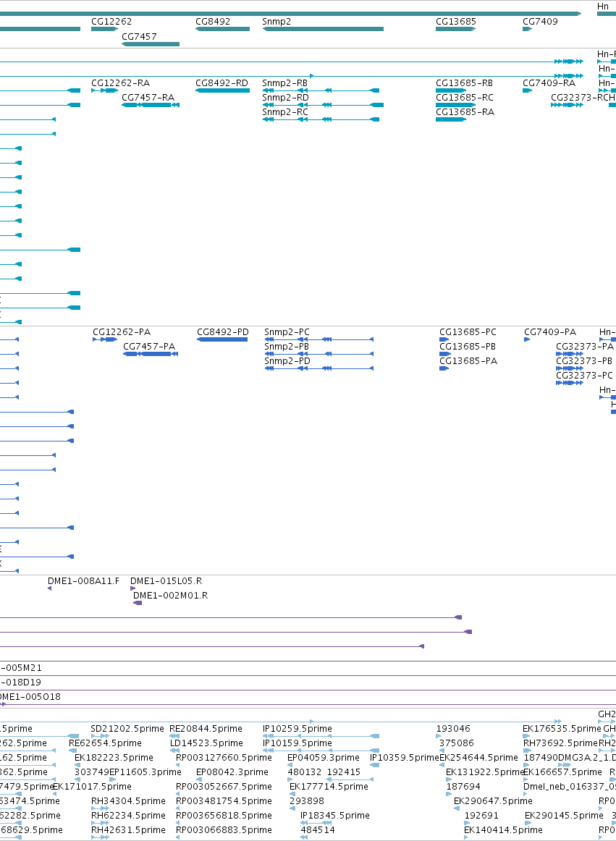Select the 193046 EST label
Viewport: 616px width, 841px height.
pos(453,729)
